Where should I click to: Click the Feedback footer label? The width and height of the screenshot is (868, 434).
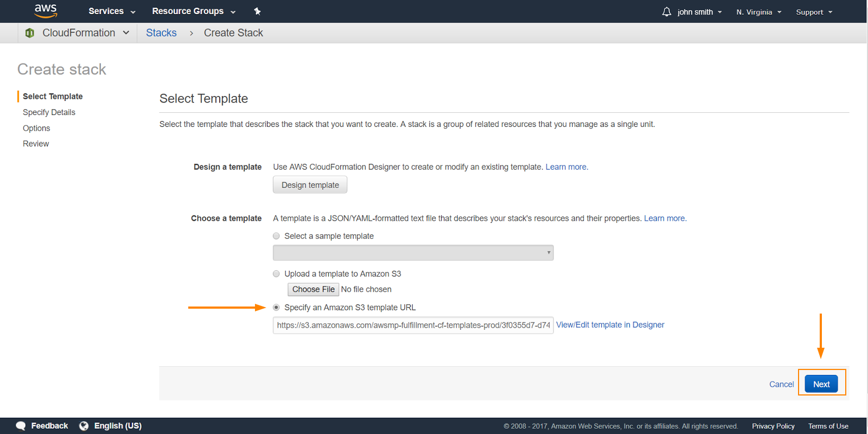pyautogui.click(x=49, y=426)
